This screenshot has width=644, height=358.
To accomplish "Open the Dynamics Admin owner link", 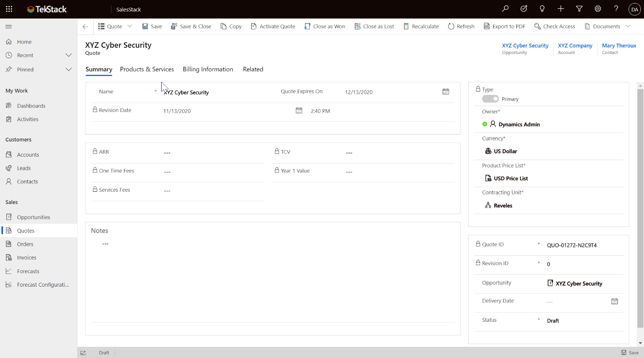I will 519,124.
